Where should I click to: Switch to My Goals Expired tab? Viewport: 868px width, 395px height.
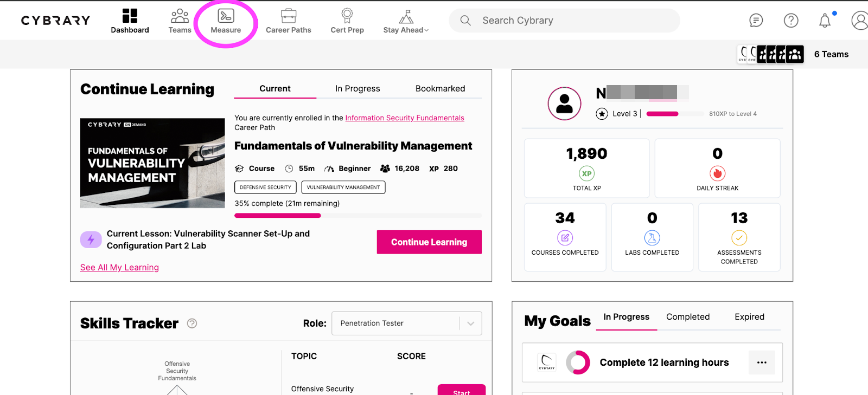[x=749, y=317]
